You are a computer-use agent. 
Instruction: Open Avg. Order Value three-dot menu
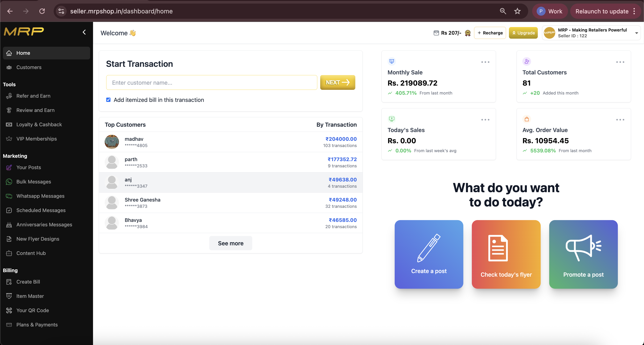tap(620, 120)
